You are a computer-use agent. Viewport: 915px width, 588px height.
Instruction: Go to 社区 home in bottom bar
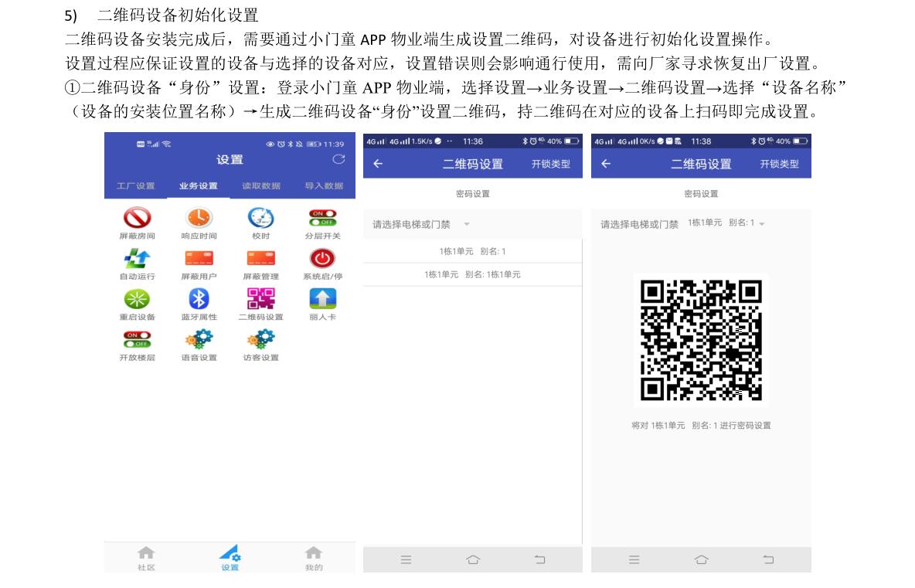click(146, 558)
